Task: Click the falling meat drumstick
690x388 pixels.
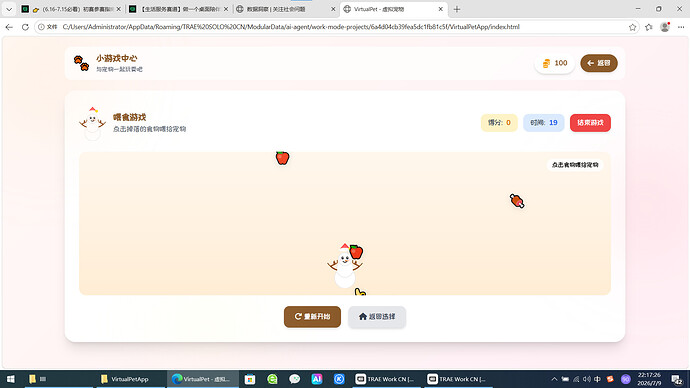Action: coord(517,201)
